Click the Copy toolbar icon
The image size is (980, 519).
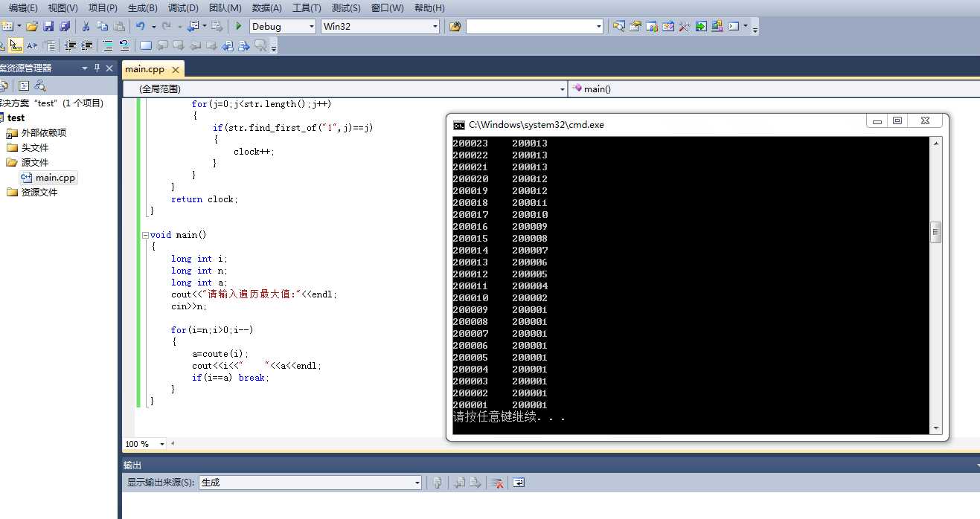coord(103,26)
